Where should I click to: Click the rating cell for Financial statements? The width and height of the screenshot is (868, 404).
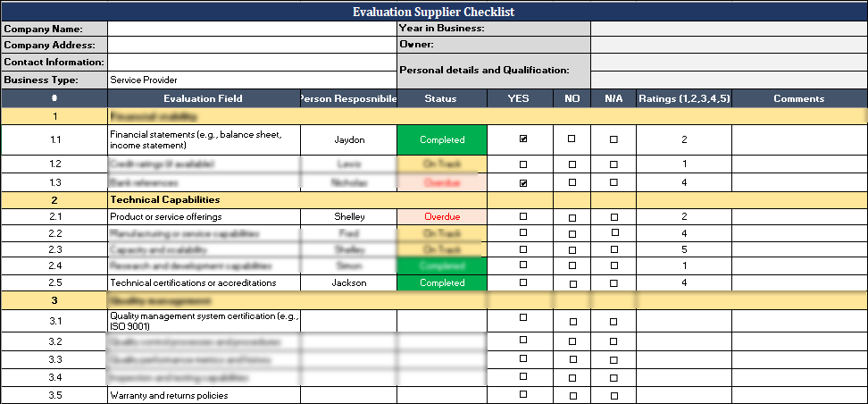(x=684, y=139)
